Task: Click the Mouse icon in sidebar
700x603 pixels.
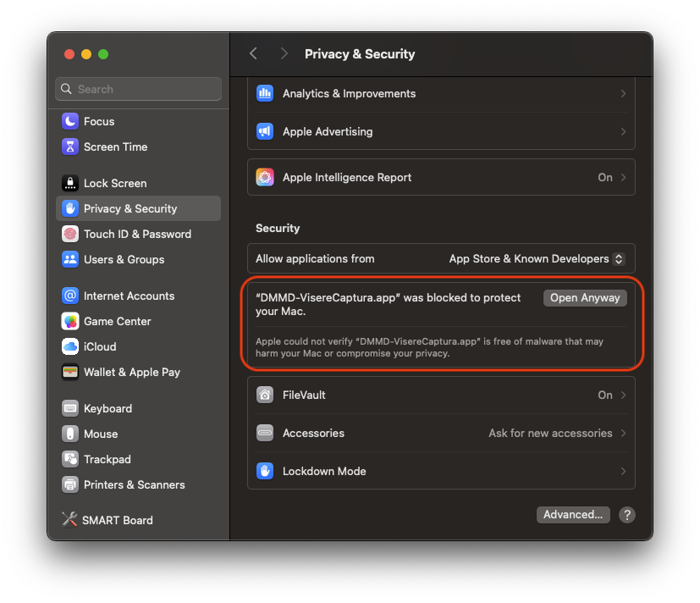Action: [x=70, y=434]
